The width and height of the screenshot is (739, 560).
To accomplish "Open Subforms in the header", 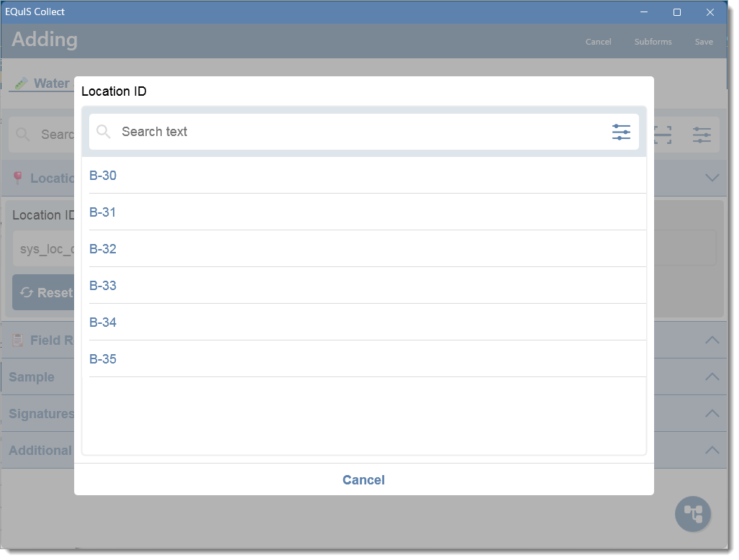I will tap(653, 42).
